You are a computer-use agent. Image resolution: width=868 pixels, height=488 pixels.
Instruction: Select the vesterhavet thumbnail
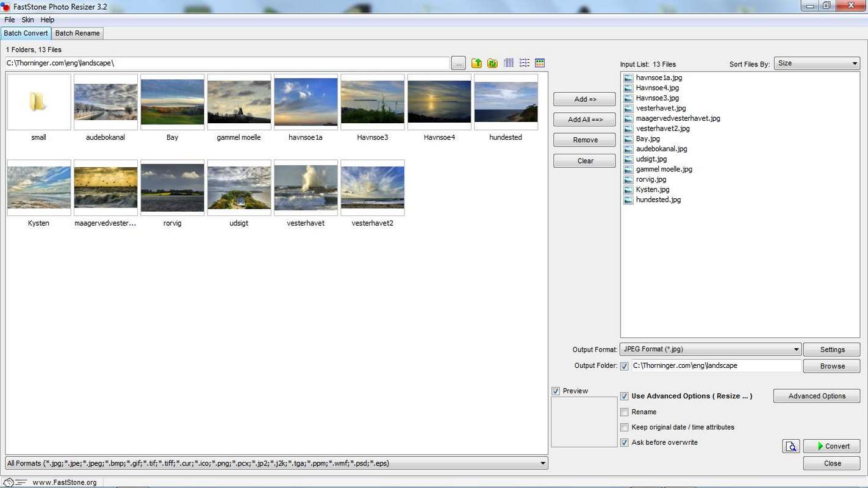[306, 188]
